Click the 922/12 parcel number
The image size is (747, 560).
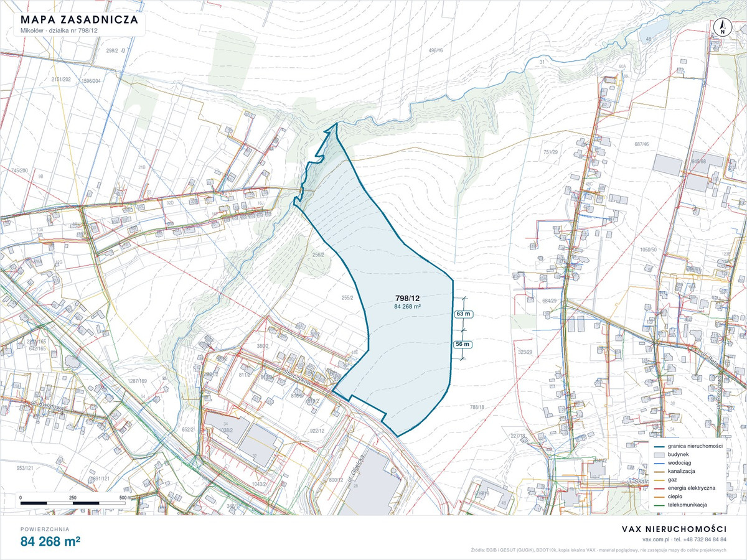click(x=317, y=431)
